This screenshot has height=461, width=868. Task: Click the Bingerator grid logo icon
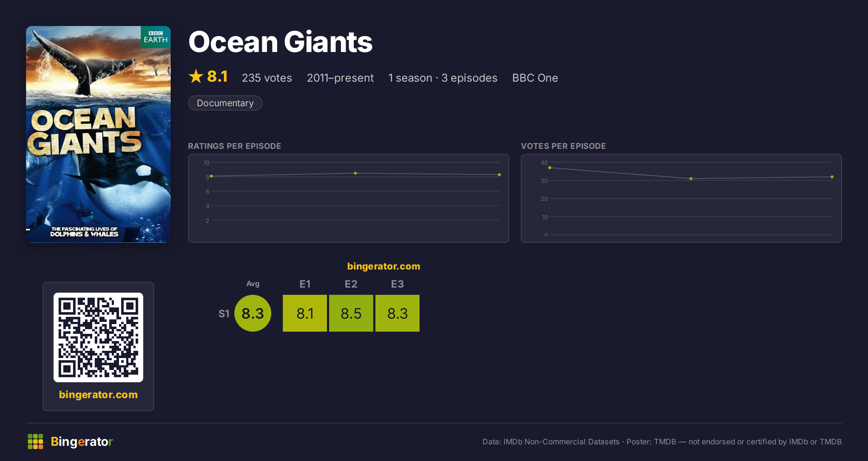coord(35,441)
